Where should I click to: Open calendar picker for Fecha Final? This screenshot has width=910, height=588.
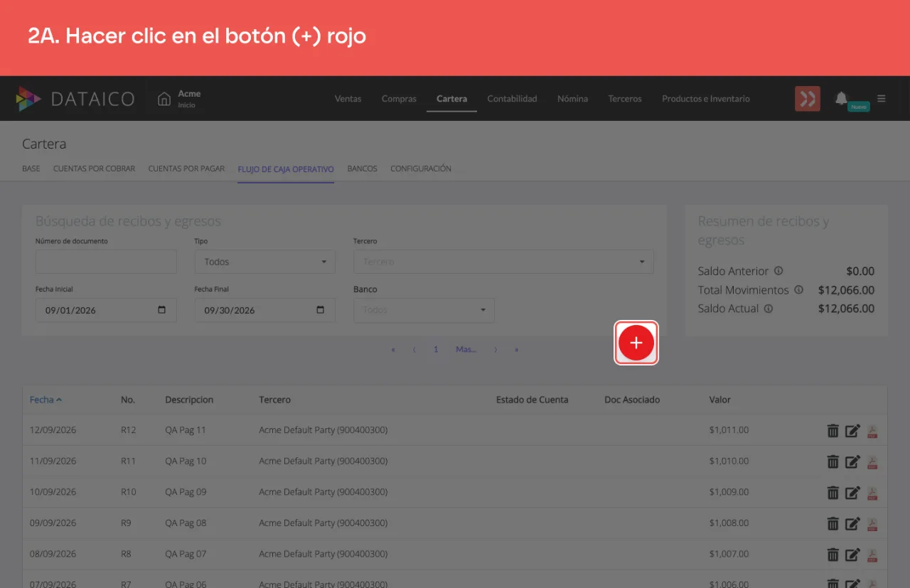pos(321,310)
